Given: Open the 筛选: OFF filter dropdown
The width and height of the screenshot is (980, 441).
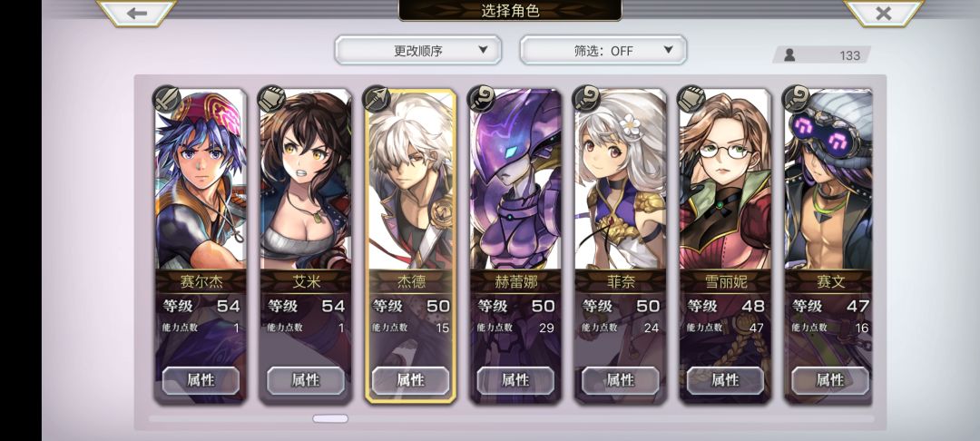Looking at the screenshot, I should [603, 50].
